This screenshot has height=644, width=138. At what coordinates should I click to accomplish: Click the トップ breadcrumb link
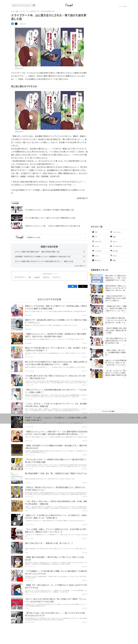pyautogui.click(x=13, y=11)
